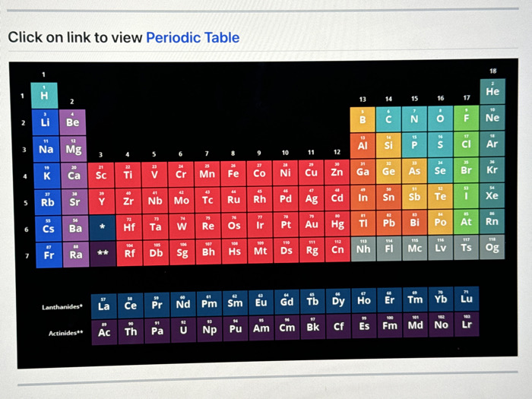Select the Helium (He) tile
The width and height of the screenshot is (532, 399).
click(492, 91)
